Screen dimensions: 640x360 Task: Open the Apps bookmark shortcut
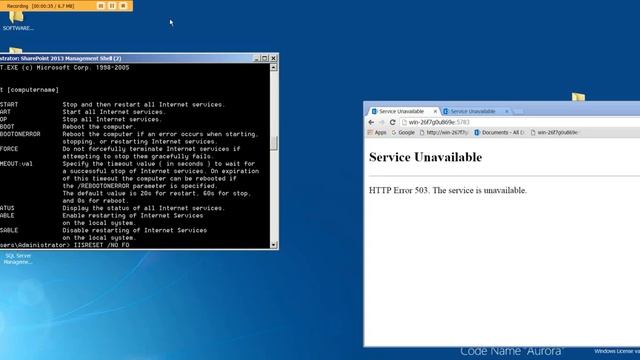pos(377,133)
